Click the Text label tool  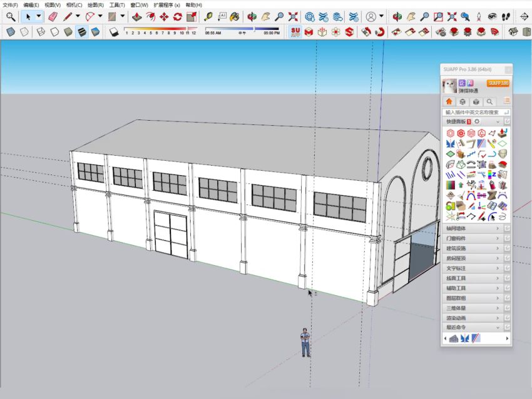pyautogui.click(x=222, y=17)
